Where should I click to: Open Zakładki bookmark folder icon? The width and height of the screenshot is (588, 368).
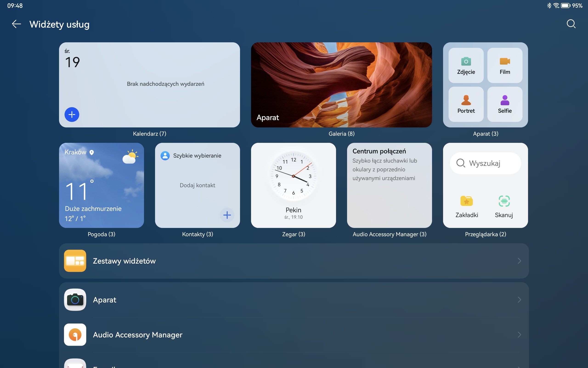click(466, 201)
